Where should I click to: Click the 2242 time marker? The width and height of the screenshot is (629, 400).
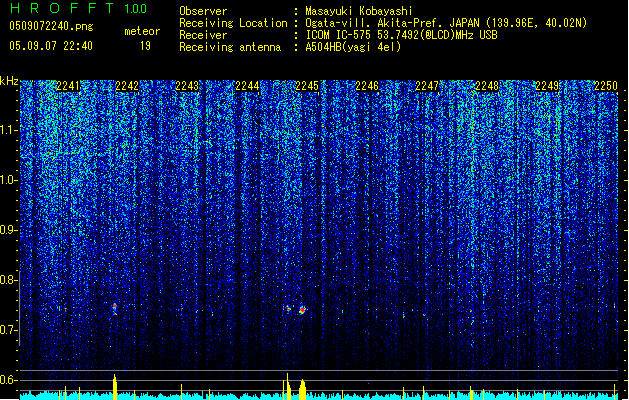(127, 86)
